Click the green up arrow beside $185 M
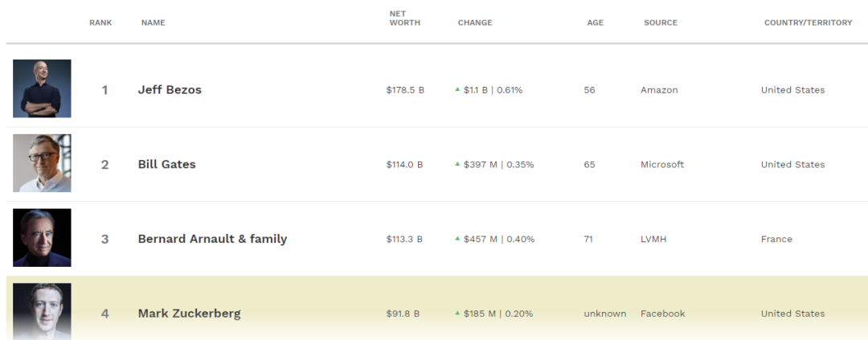Viewport: 868px width, 340px height. pos(457,313)
